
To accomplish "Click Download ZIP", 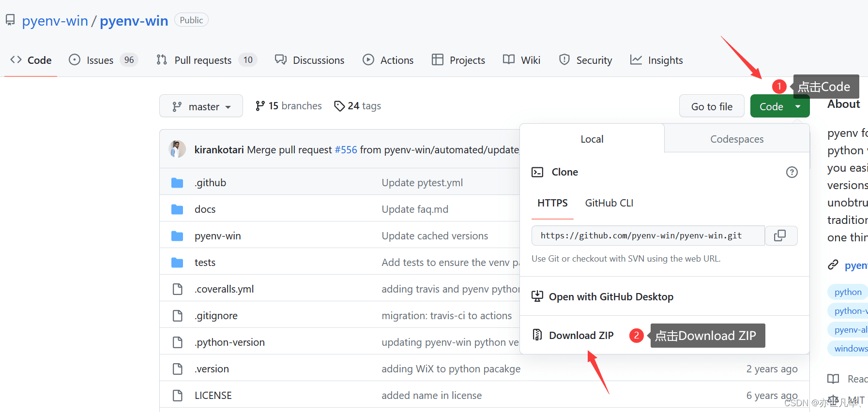I will click(581, 336).
